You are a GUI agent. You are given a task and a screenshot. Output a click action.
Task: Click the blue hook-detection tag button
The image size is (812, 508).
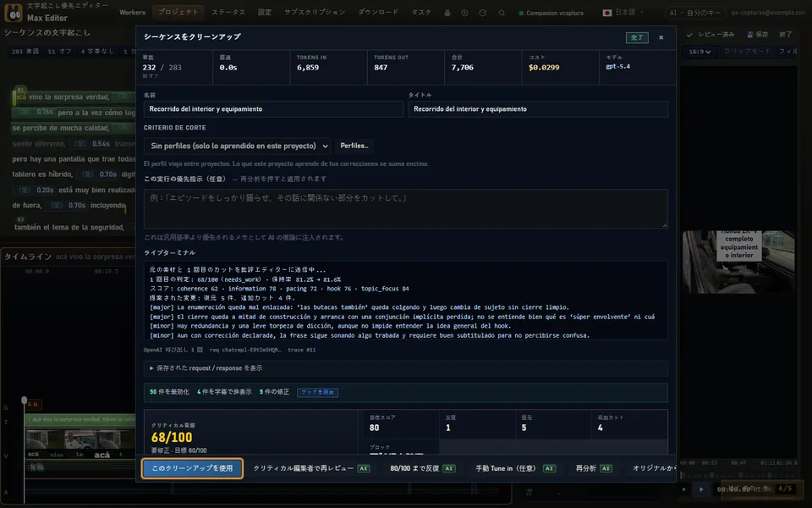point(317,392)
